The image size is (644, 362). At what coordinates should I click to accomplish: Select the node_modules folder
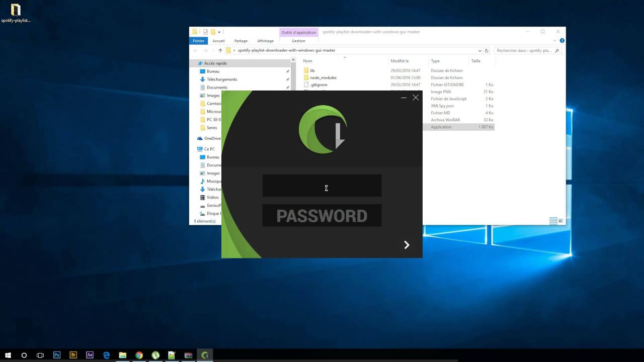pos(323,78)
